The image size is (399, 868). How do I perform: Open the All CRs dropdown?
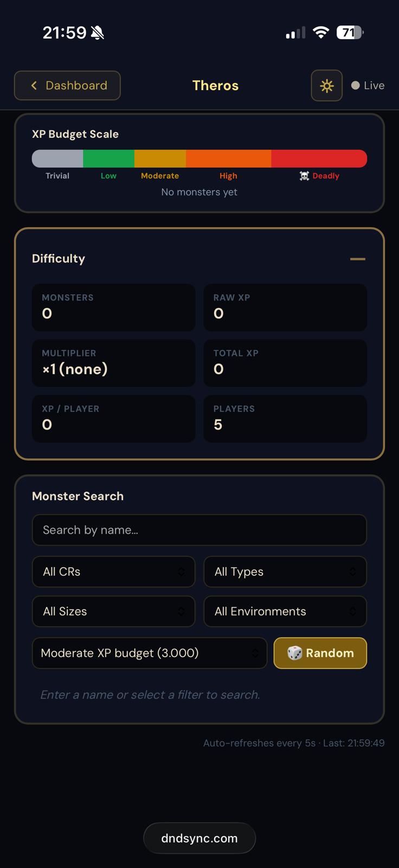[113, 572]
